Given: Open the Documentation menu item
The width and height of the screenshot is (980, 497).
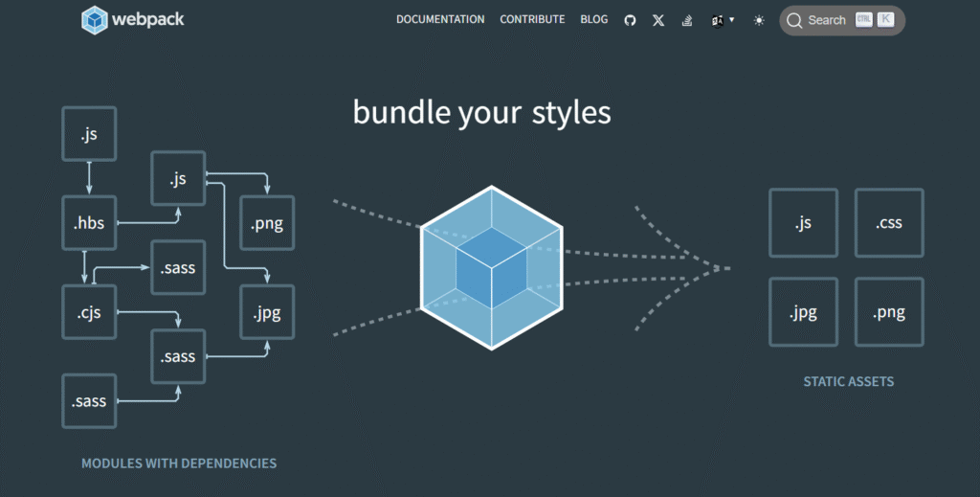Looking at the screenshot, I should click(440, 19).
